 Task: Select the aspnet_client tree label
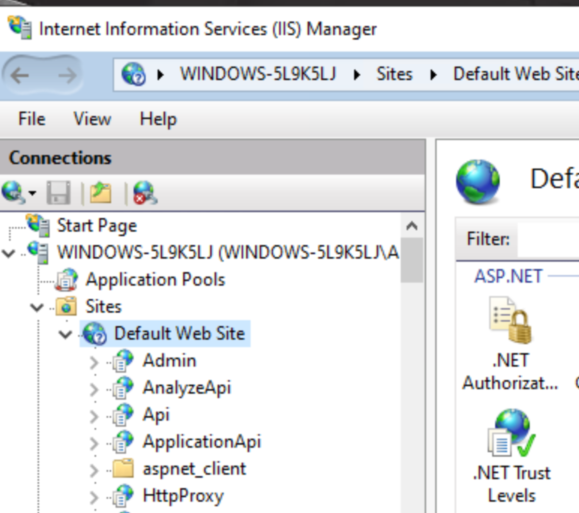tap(194, 469)
